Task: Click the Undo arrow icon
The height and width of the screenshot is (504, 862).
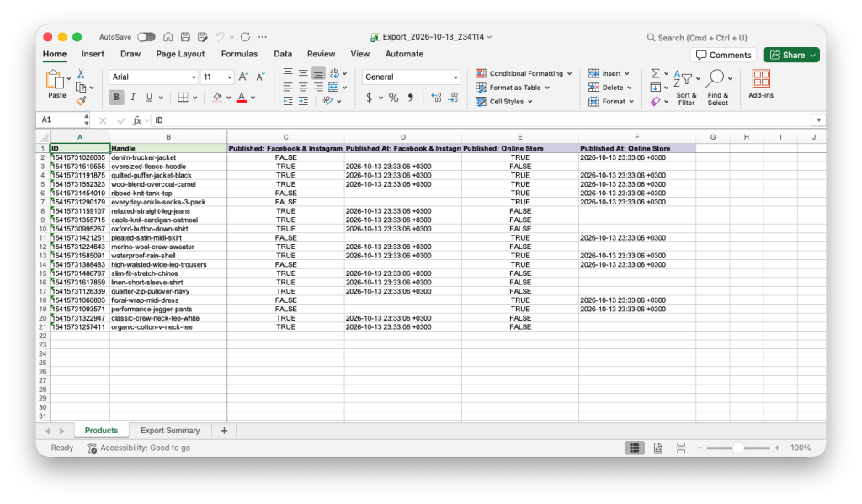Action: click(220, 37)
